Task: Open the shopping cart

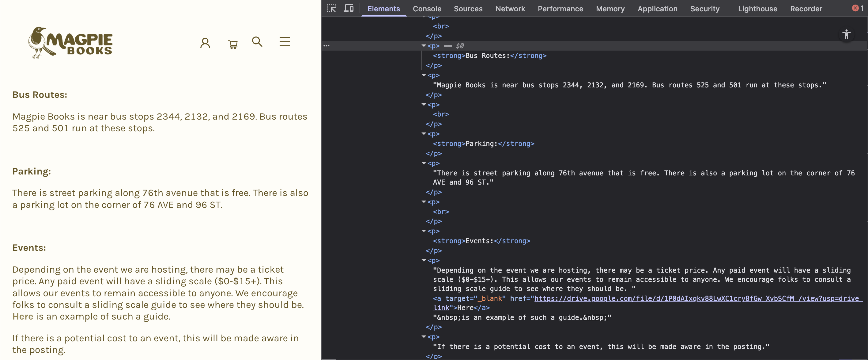Action: click(x=232, y=43)
